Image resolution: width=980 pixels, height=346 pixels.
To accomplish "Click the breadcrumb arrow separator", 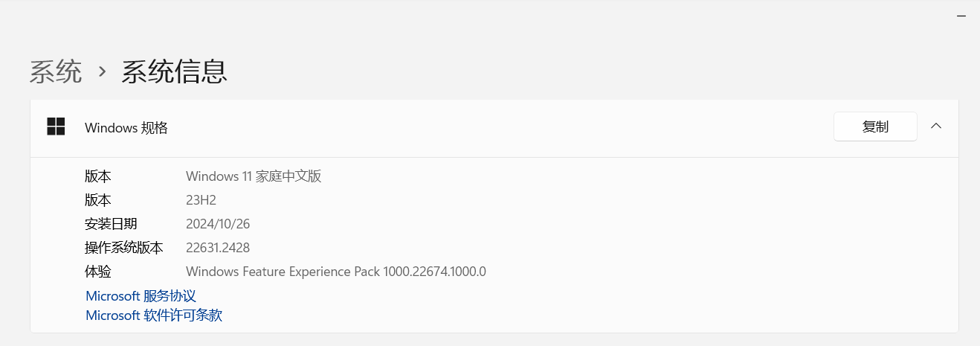I will (x=102, y=72).
